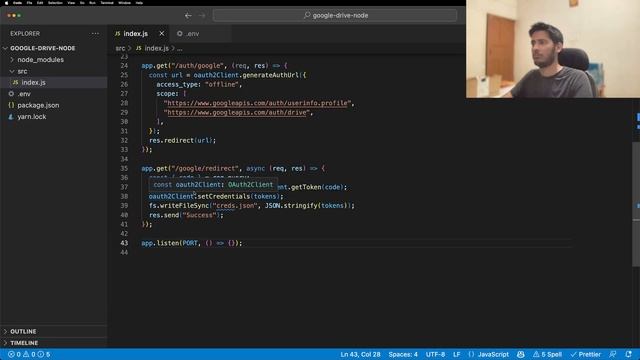This screenshot has width=640, height=360.
Task: Click line number 35 in gutter
Action: tap(124, 168)
